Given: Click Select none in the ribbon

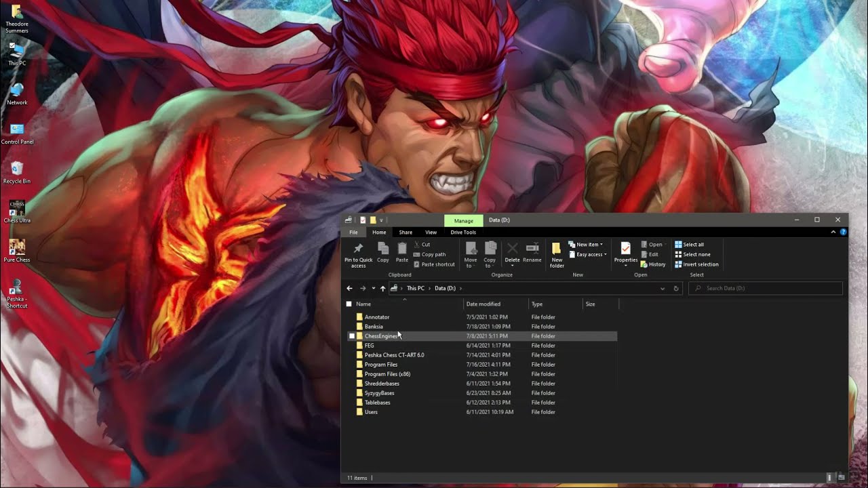Looking at the screenshot, I should (692, 254).
